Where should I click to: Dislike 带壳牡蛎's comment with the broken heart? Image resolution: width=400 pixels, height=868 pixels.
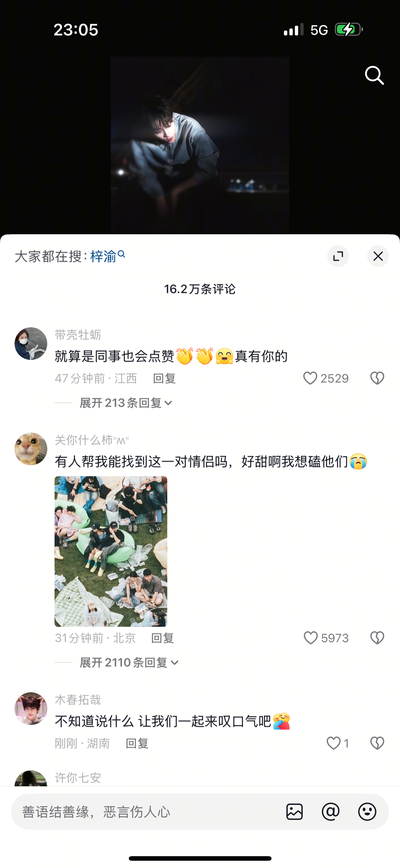point(377,378)
